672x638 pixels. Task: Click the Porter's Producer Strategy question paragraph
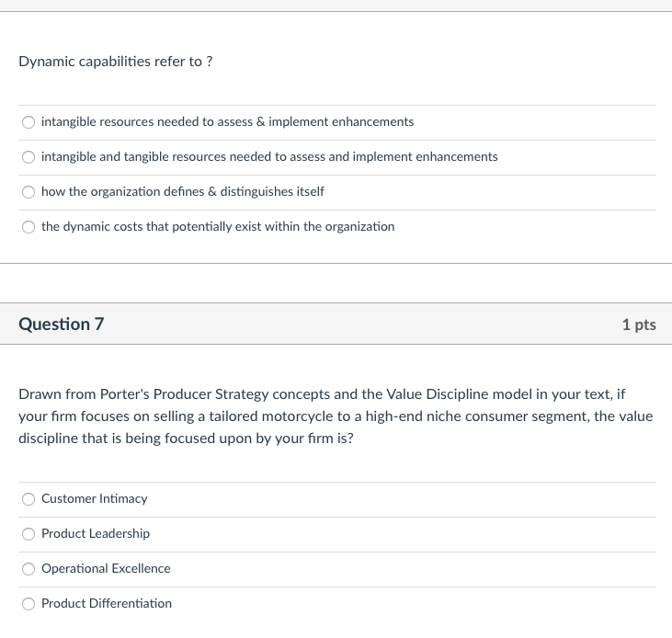[336, 416]
